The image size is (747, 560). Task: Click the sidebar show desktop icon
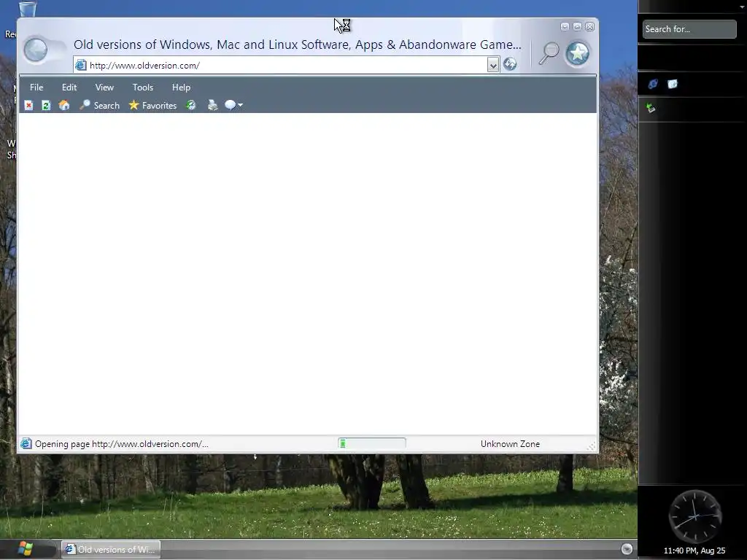click(x=672, y=85)
